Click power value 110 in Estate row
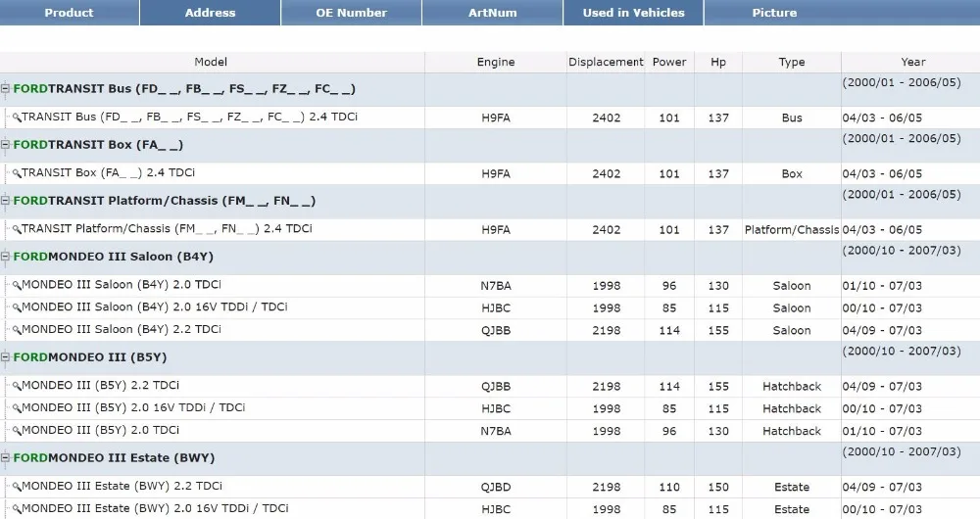 669,487
